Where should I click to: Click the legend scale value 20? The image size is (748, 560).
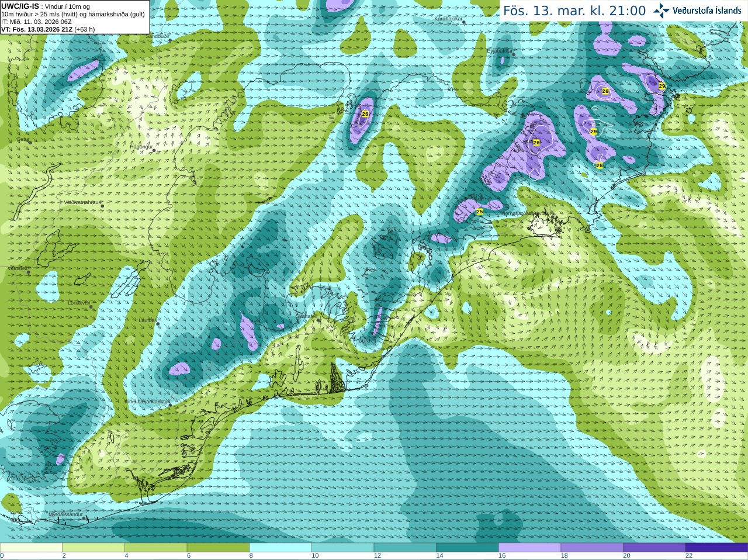click(x=627, y=556)
